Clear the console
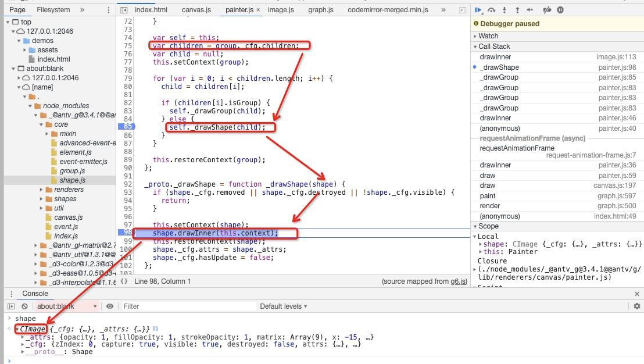The width and height of the screenshot is (644, 364). click(24, 306)
